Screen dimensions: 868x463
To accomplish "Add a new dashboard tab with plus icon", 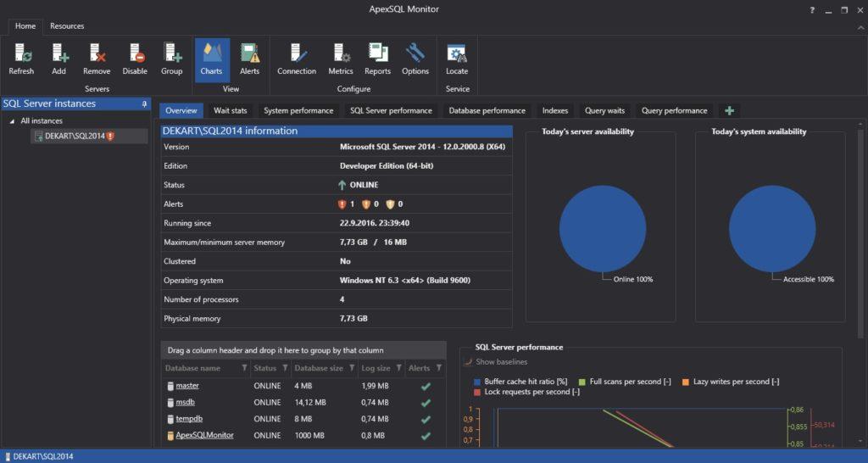I will pos(729,111).
